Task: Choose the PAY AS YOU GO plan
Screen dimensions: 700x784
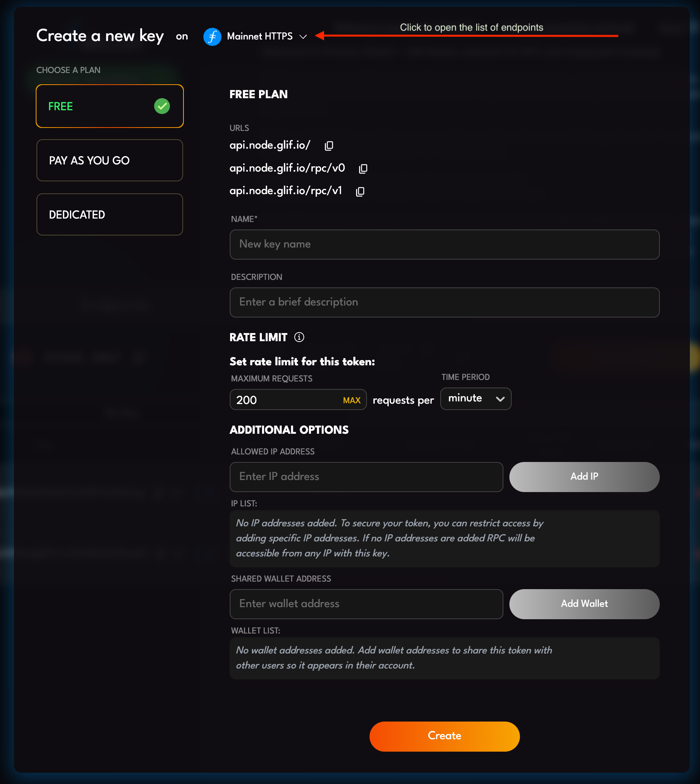Action: [x=110, y=160]
